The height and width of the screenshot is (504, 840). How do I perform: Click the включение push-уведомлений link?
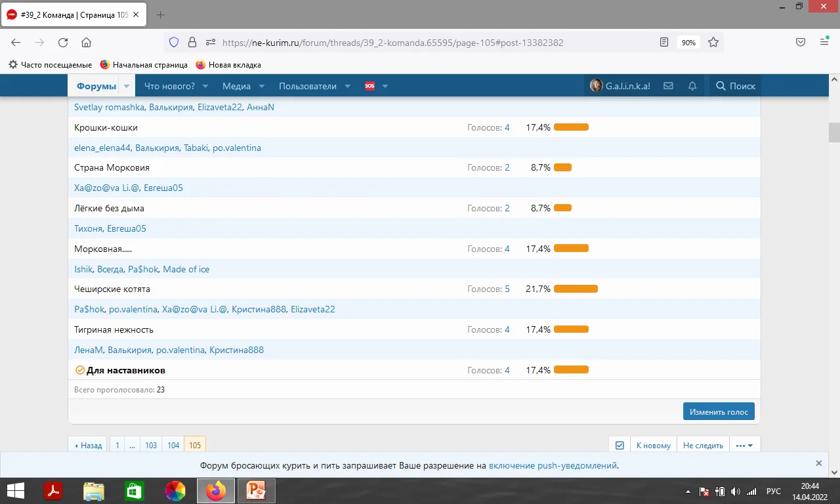[553, 465]
